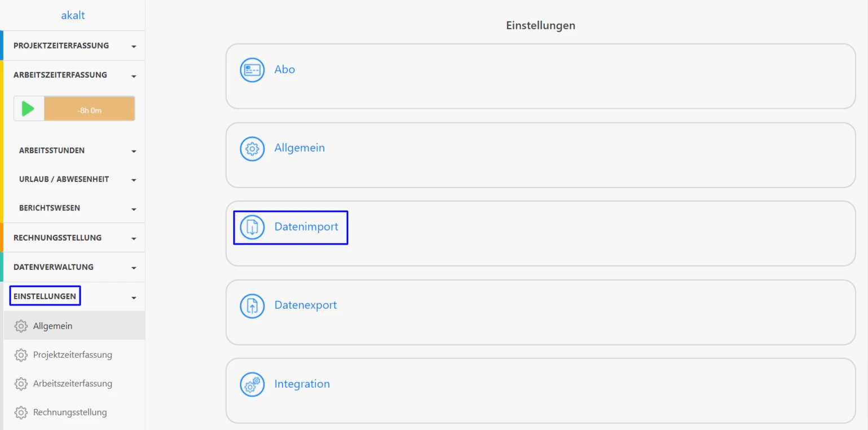Screen dimensions: 868x430
Task: Click the gear icon next to Arbeitszeiterfassung in sidebar
Action: pos(21,383)
